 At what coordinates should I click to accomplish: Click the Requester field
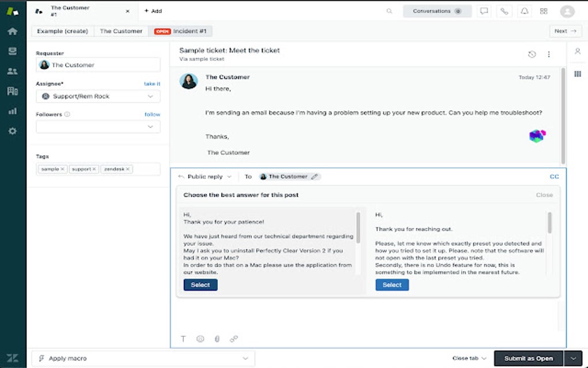[x=98, y=65]
